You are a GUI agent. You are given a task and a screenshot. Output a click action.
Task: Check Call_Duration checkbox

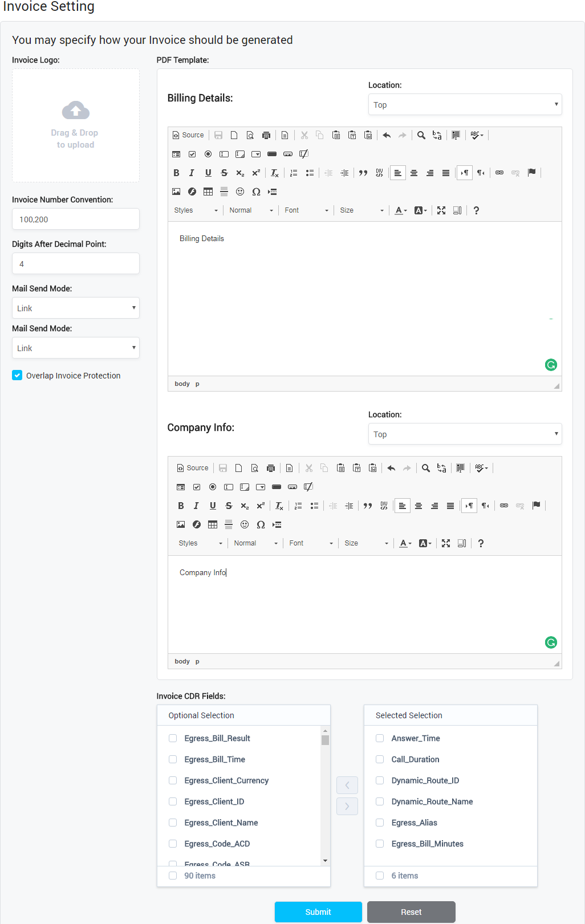(380, 759)
